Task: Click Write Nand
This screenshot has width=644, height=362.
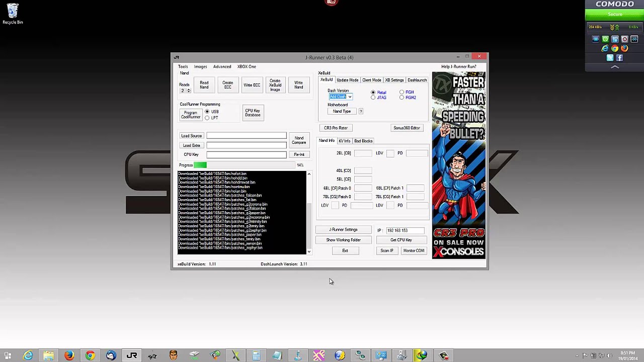Action: pyautogui.click(x=298, y=84)
